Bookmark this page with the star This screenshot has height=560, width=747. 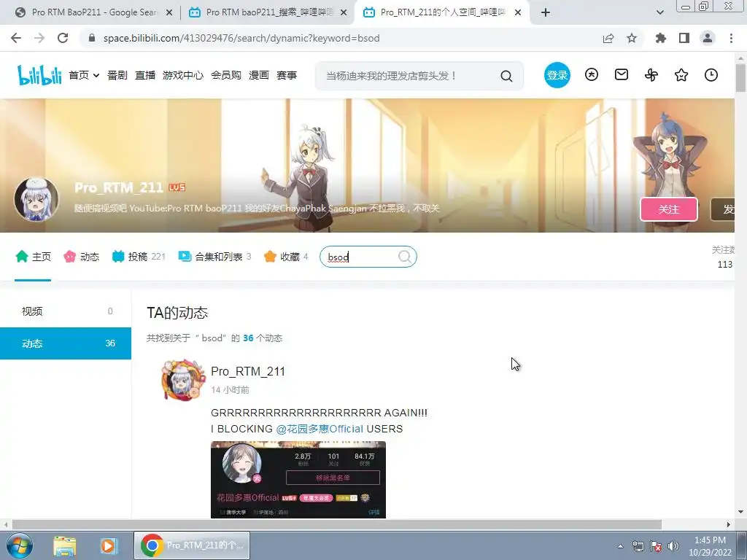point(632,38)
